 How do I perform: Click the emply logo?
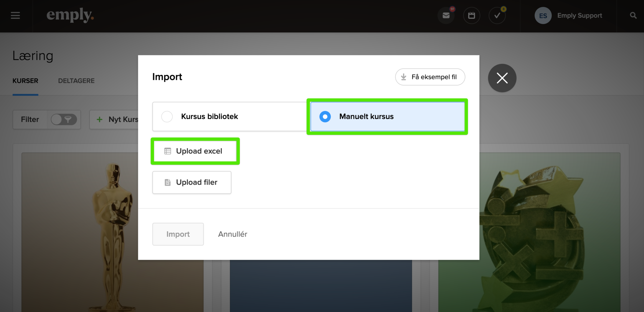pyautogui.click(x=70, y=15)
